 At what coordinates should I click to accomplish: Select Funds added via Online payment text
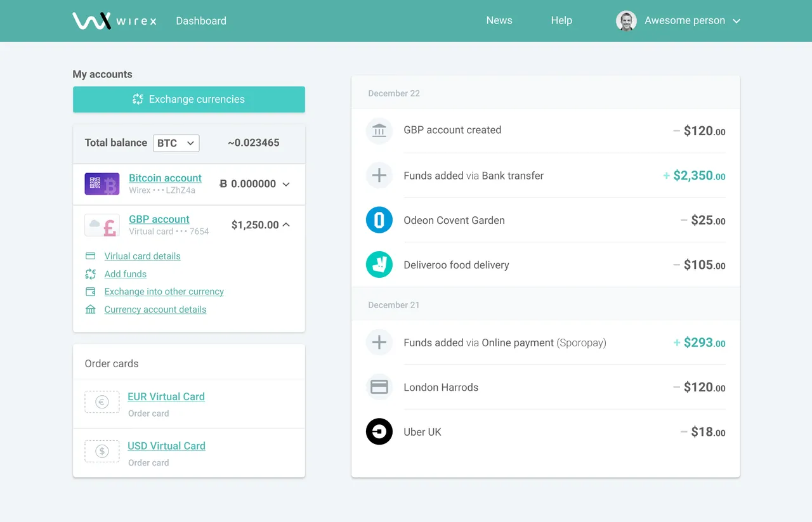click(505, 343)
